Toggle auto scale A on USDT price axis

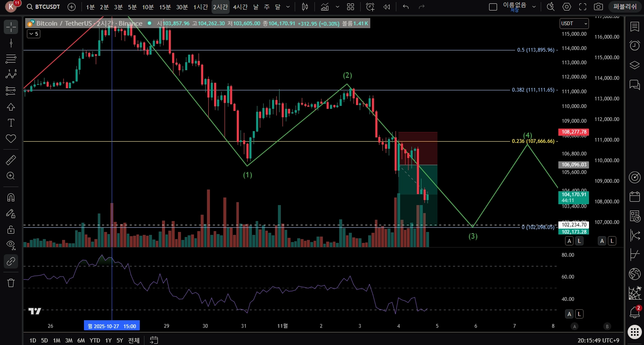(x=569, y=241)
